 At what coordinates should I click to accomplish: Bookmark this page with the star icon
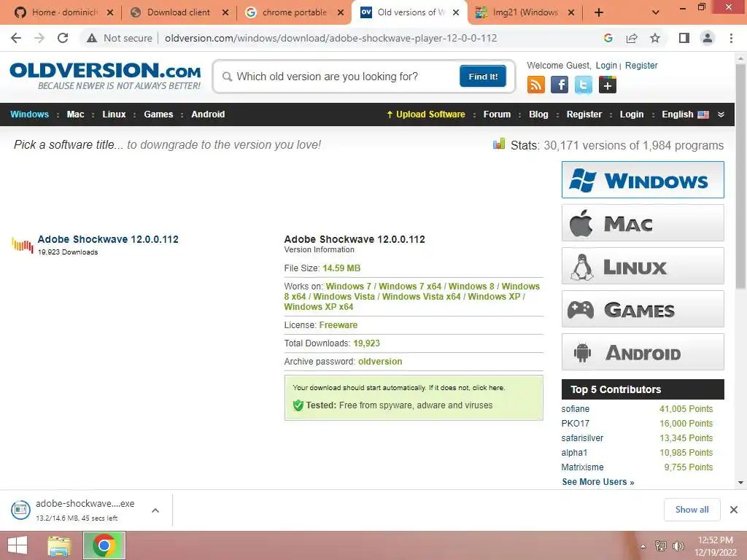(x=655, y=38)
